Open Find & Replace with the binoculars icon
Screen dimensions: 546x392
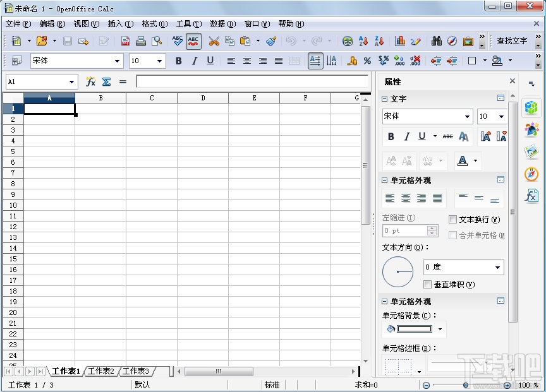pos(435,40)
